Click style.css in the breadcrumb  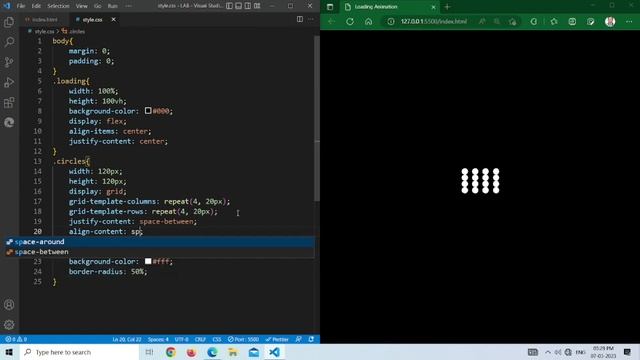tap(44, 31)
